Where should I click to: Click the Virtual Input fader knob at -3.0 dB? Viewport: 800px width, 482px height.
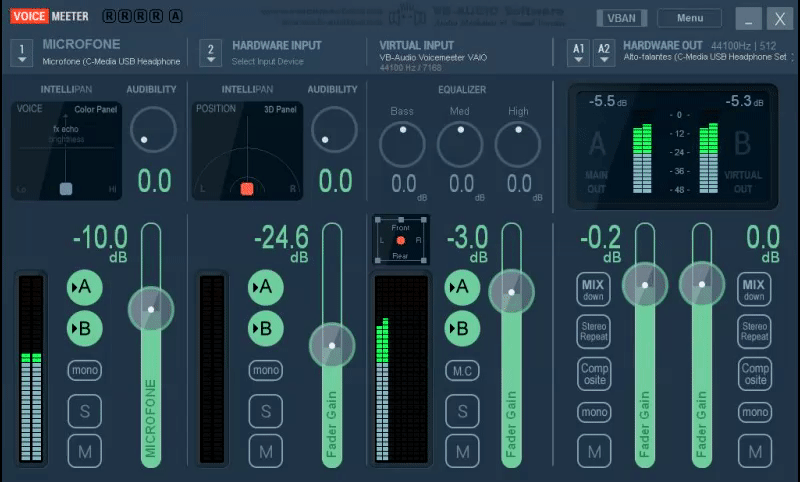click(x=512, y=292)
